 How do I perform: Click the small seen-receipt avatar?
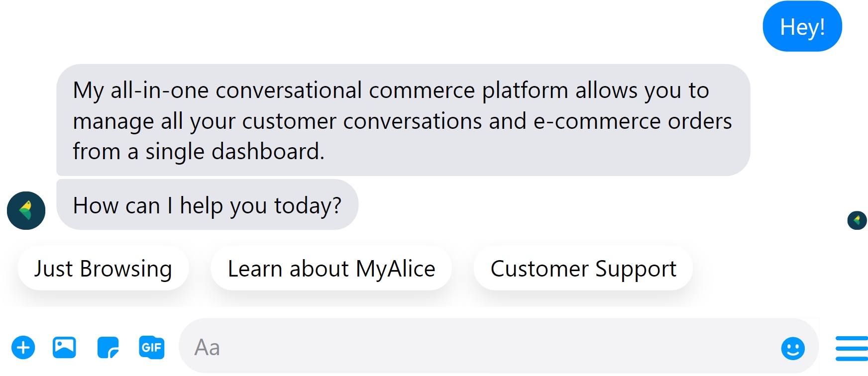(857, 220)
